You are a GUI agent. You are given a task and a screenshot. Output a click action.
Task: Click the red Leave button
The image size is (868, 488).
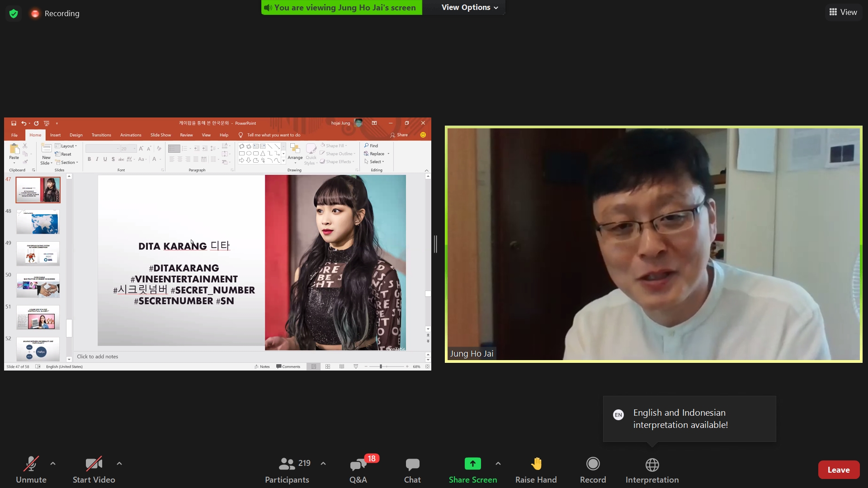pos(838,470)
